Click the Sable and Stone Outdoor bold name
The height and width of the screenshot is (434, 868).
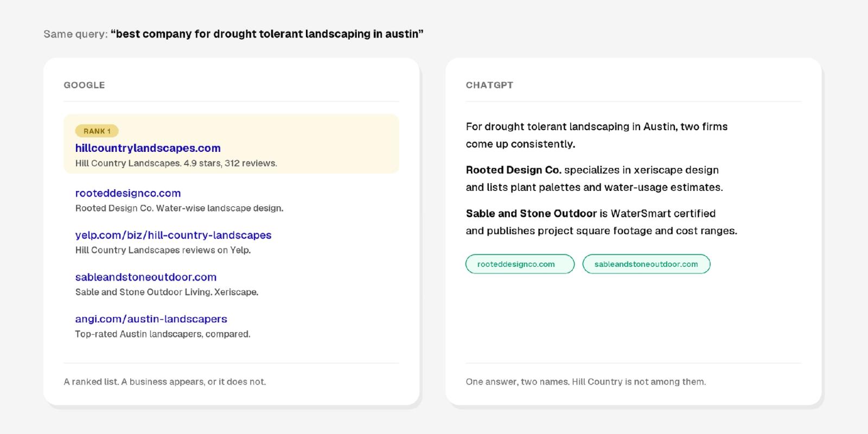(x=531, y=213)
